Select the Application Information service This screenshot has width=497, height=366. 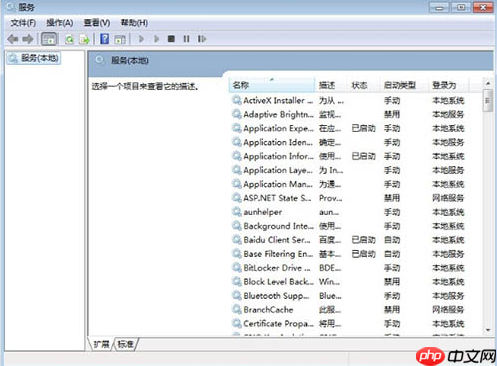(348, 156)
